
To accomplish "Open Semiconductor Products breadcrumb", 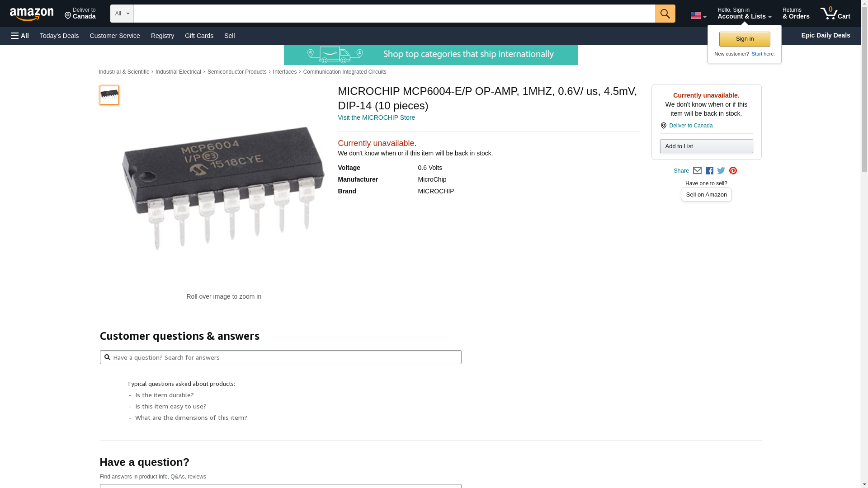I will point(237,72).
